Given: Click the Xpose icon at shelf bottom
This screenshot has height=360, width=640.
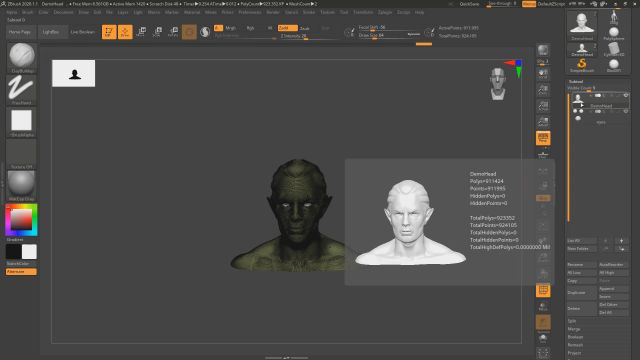Looking at the screenshot, I should [543, 353].
